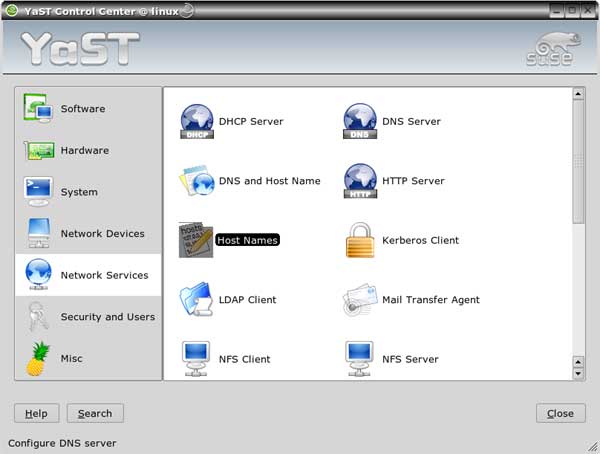Click the highlighted Host Names label
This screenshot has height=454, width=600.
click(x=248, y=240)
